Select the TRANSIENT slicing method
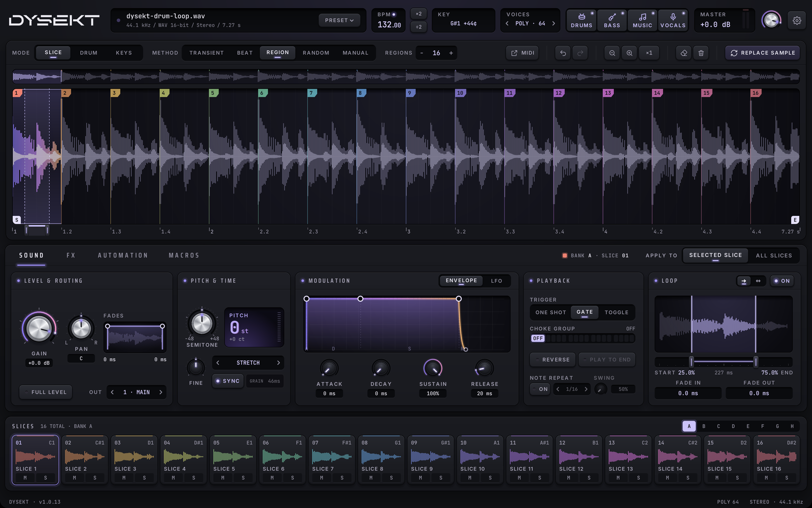The height and width of the screenshot is (508, 812). 207,53
